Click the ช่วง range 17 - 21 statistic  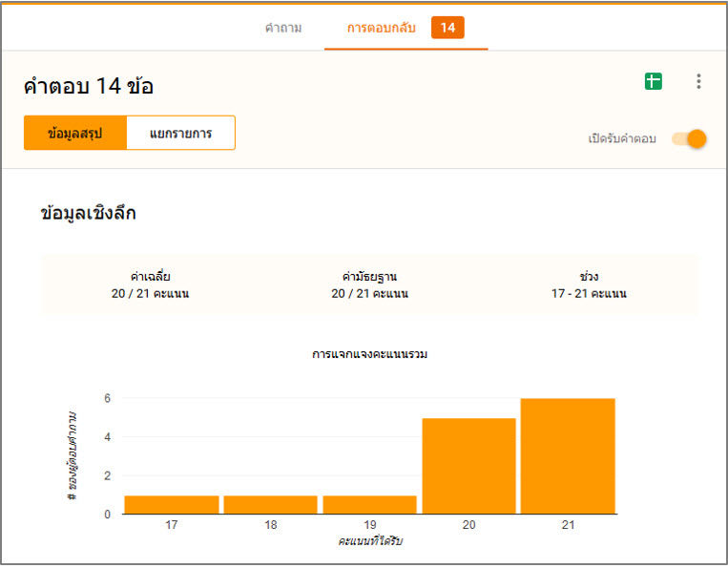click(x=589, y=284)
